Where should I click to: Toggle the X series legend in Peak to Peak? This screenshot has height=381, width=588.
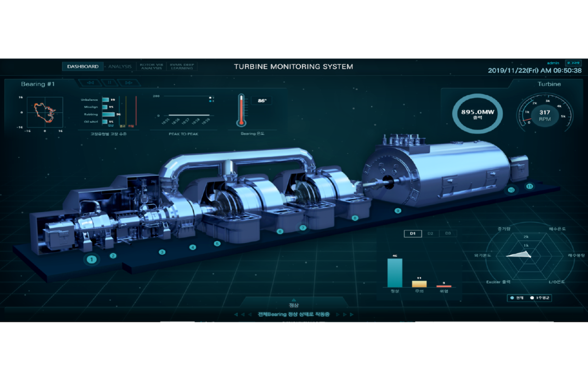pos(211,101)
